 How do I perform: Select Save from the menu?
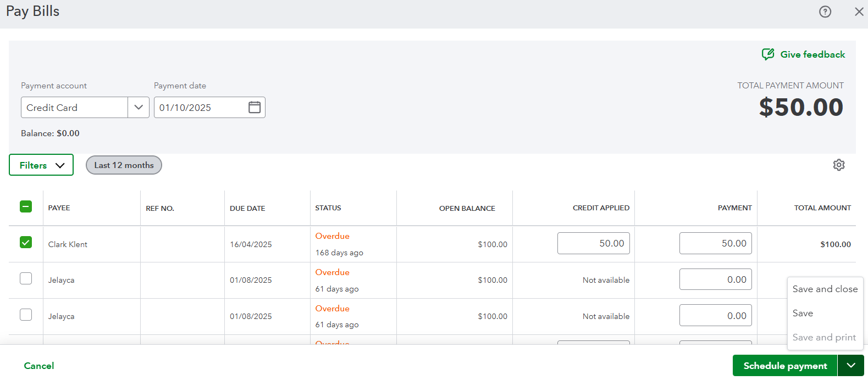pyautogui.click(x=803, y=313)
